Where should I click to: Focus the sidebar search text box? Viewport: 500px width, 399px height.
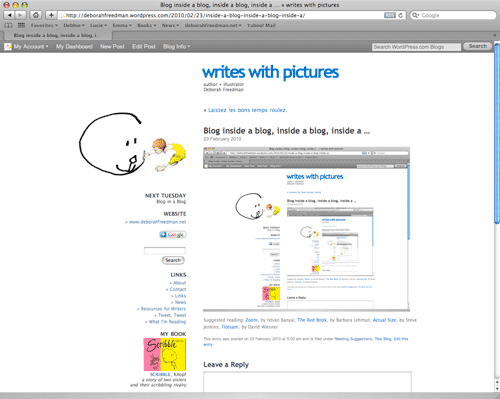pyautogui.click(x=165, y=251)
